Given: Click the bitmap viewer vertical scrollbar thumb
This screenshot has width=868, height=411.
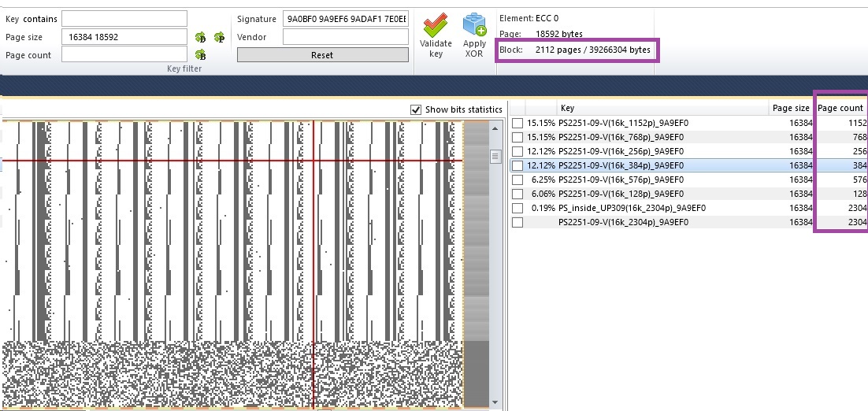Looking at the screenshot, I should coord(495,157).
